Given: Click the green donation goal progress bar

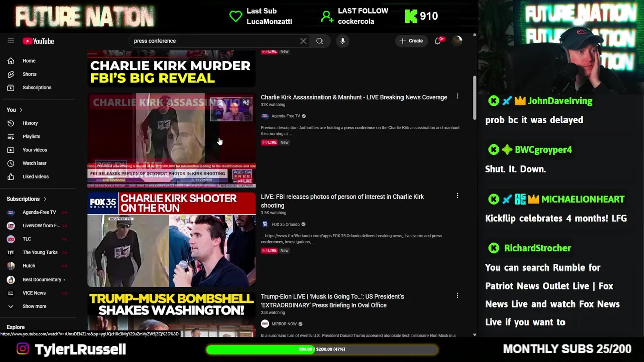Looking at the screenshot, I should pyautogui.click(x=322, y=349).
